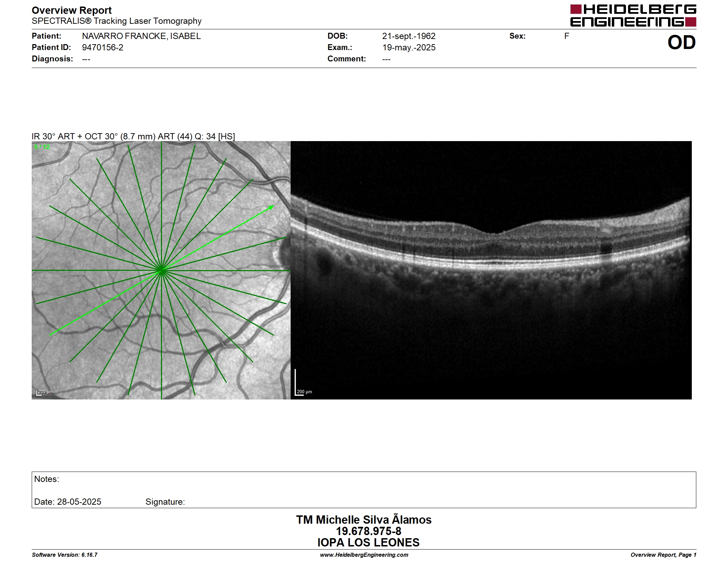Click "Software Version: 6.16.7" footer text

point(64,555)
